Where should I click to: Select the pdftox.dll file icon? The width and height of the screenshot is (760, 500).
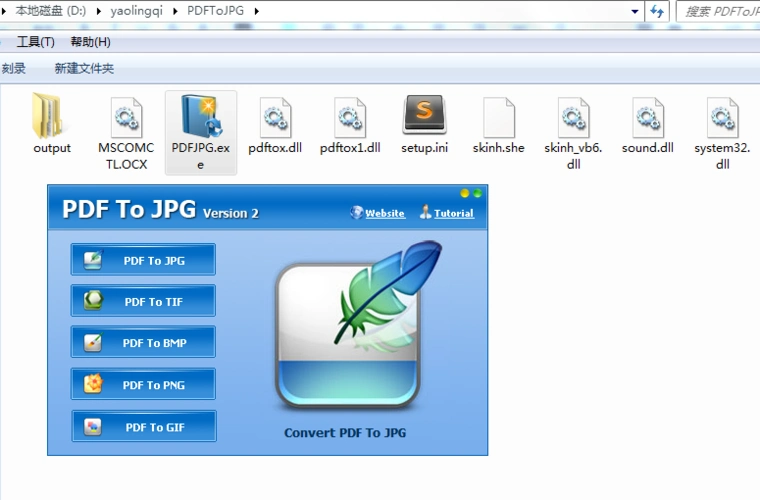(275, 117)
